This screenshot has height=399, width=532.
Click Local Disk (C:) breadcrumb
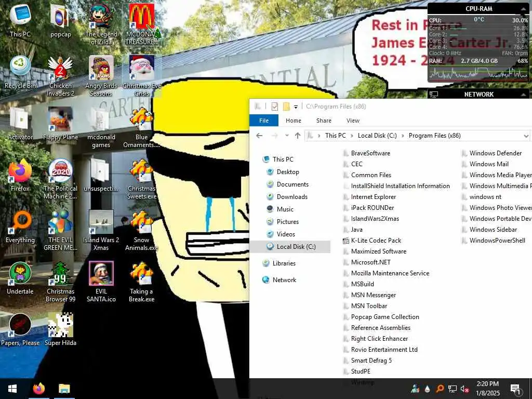pyautogui.click(x=377, y=136)
